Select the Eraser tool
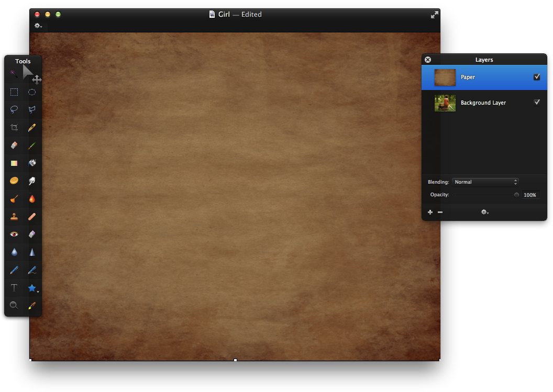This screenshot has width=553, height=392. 14,145
